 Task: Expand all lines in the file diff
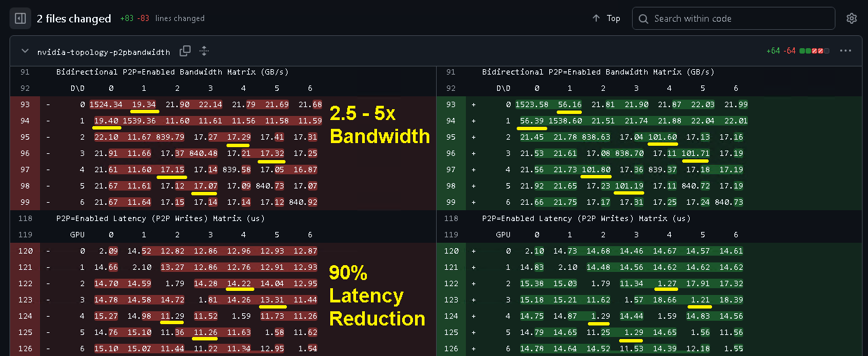[204, 51]
